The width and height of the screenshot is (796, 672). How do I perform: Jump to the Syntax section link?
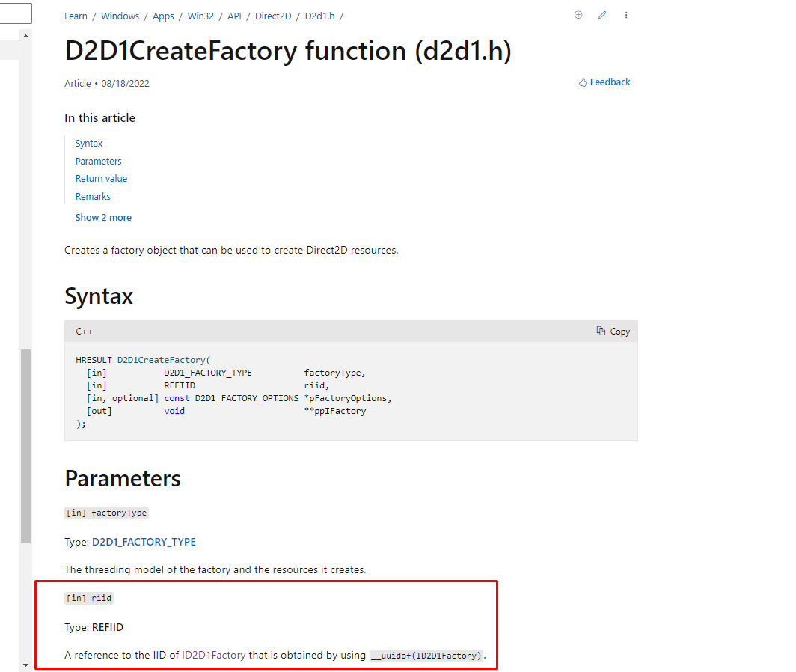tap(89, 144)
